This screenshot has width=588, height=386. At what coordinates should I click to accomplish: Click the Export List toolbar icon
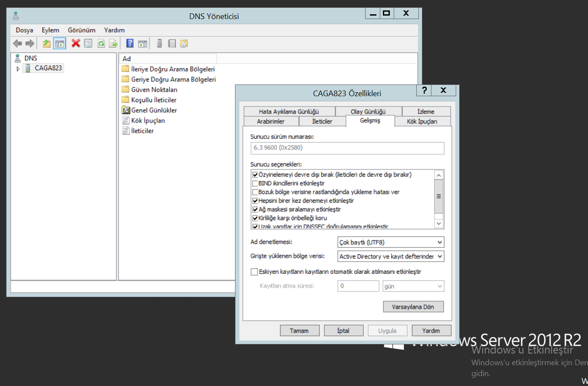point(113,43)
